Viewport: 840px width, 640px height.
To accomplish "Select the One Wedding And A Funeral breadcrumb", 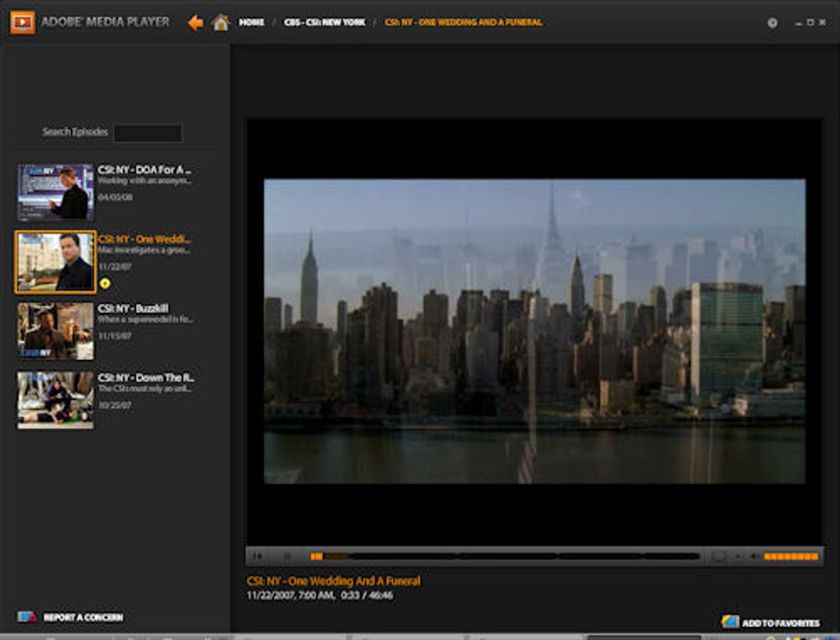I will click(x=464, y=22).
